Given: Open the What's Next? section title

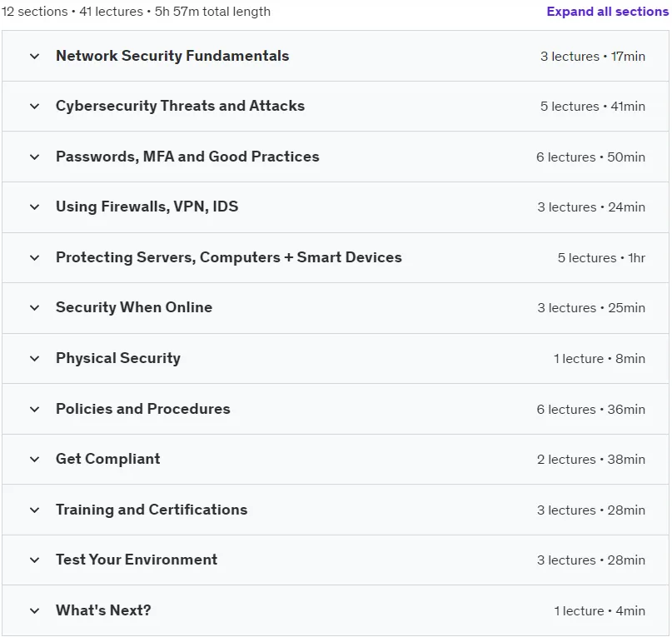Looking at the screenshot, I should (x=104, y=610).
